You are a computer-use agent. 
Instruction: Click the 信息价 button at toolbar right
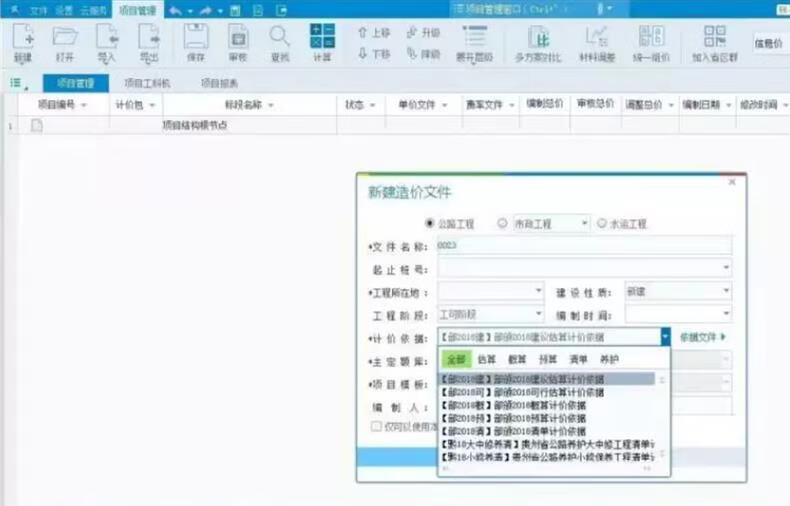769,43
